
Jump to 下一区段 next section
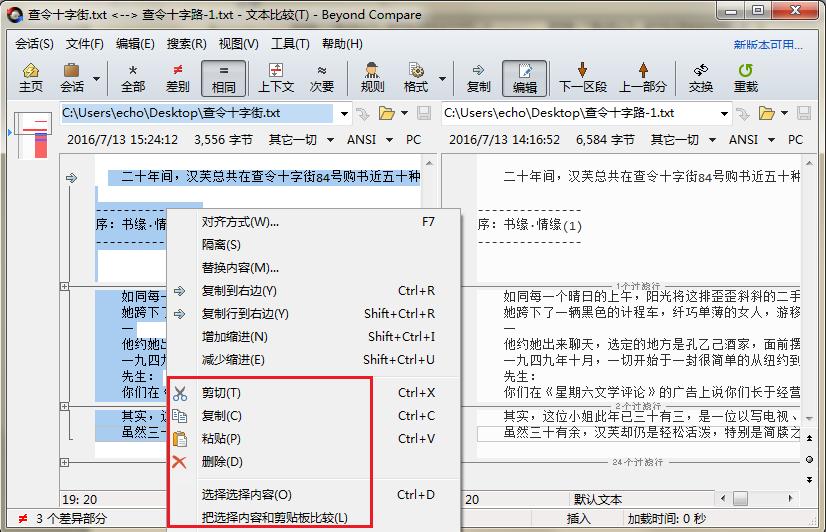click(x=583, y=78)
